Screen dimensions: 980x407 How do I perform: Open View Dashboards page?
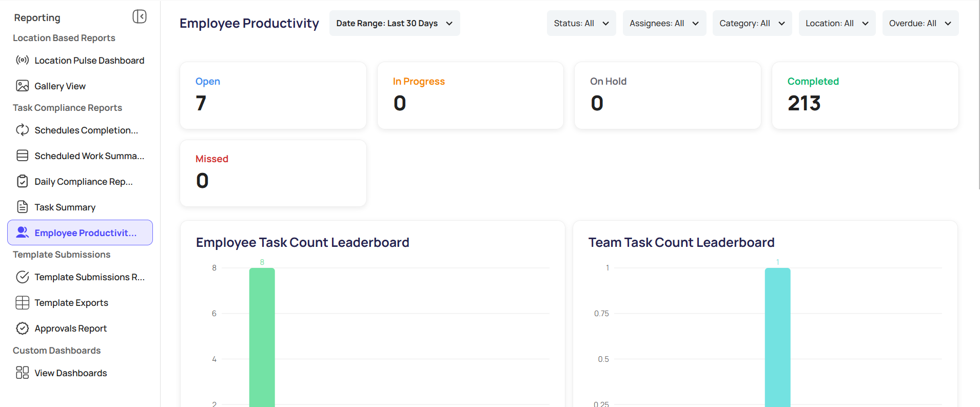tap(80, 373)
